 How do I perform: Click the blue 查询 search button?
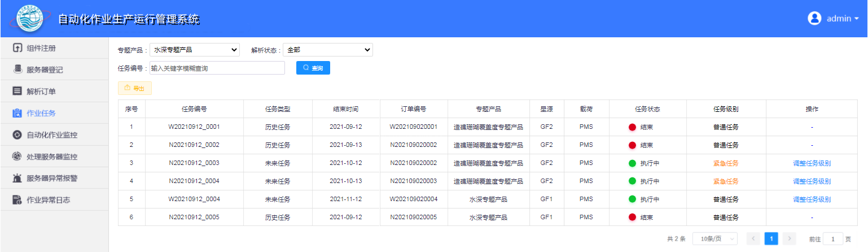[x=313, y=68]
